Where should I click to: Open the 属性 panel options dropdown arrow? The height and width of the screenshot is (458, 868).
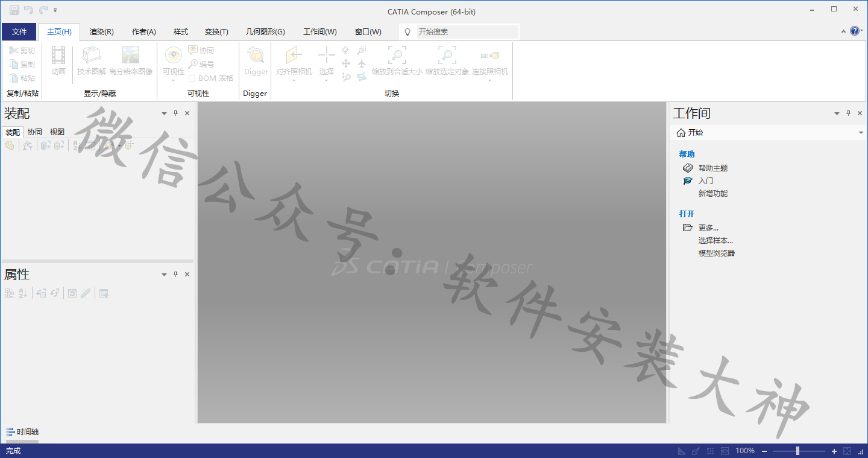tap(164, 275)
